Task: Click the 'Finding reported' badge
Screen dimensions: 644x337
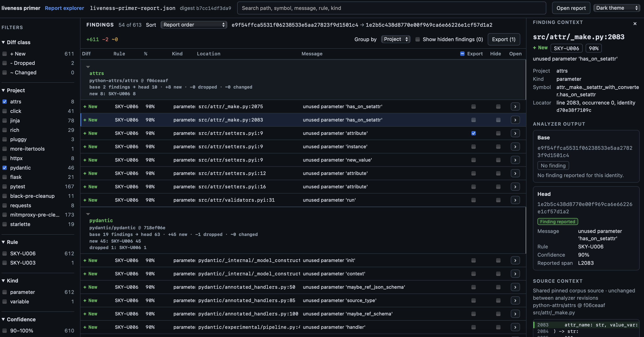Action: pos(557,222)
